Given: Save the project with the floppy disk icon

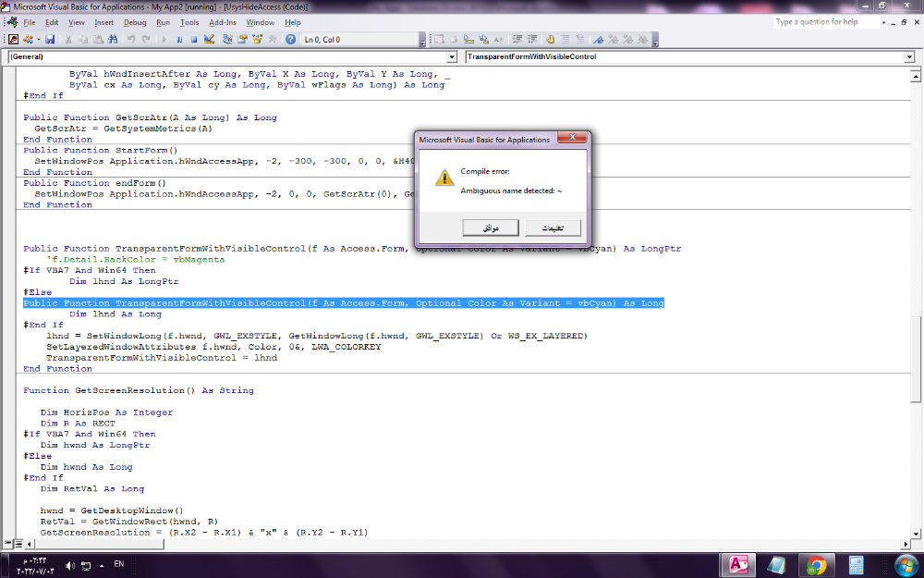Looking at the screenshot, I should [x=50, y=40].
